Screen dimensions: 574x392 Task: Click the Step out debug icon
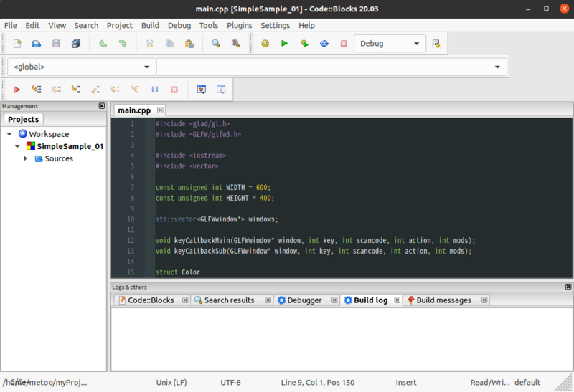tap(95, 90)
